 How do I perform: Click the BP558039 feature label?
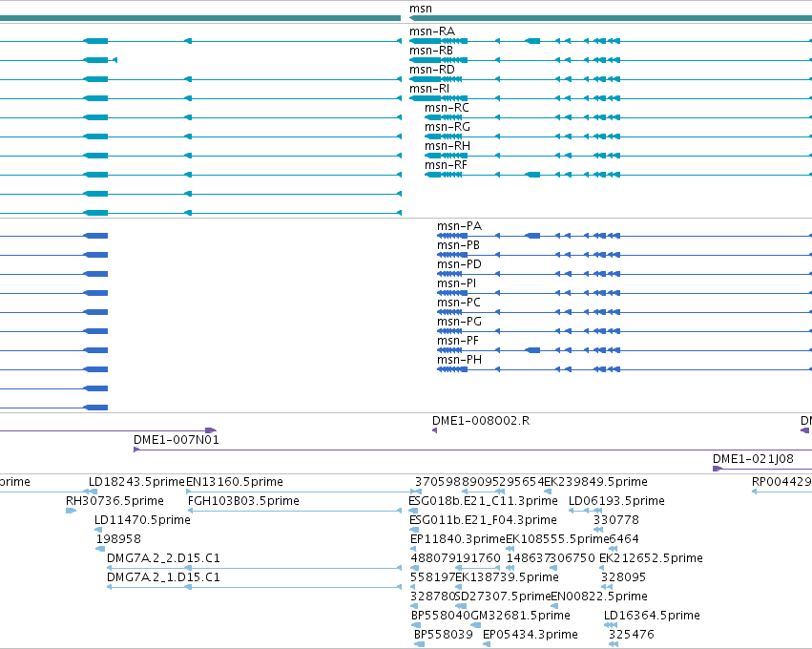pyautogui.click(x=444, y=636)
